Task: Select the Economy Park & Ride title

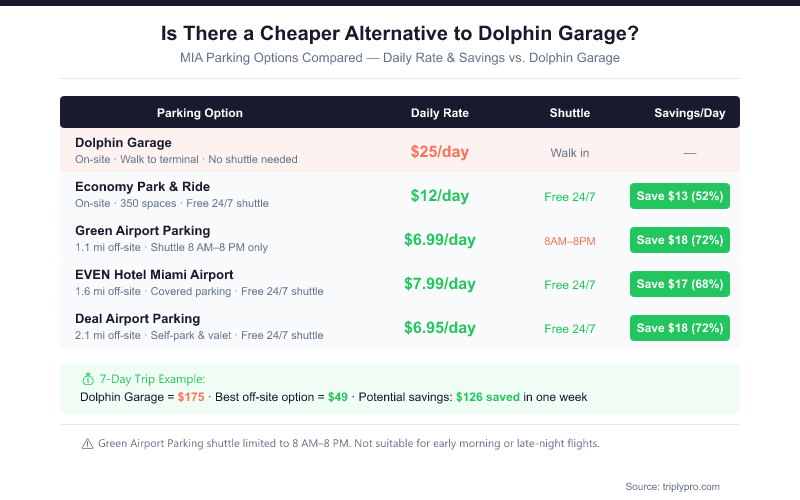Action: coord(142,187)
